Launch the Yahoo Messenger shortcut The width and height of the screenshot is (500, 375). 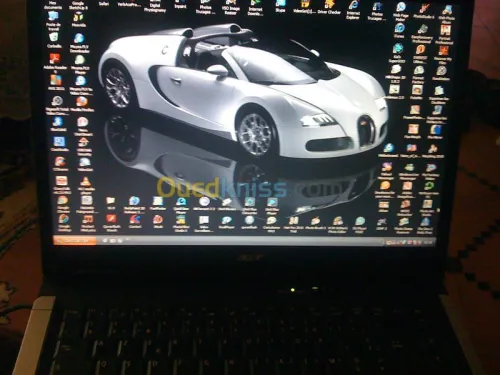click(x=386, y=171)
